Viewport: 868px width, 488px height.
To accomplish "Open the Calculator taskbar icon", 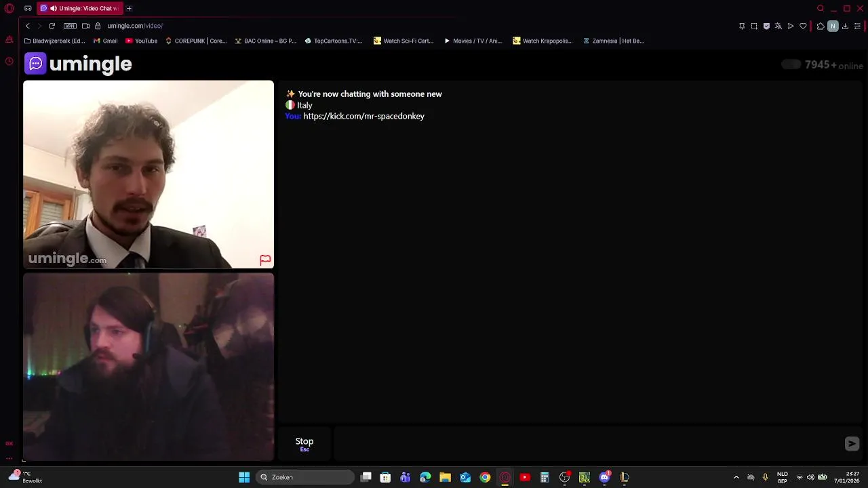I will pos(545,477).
